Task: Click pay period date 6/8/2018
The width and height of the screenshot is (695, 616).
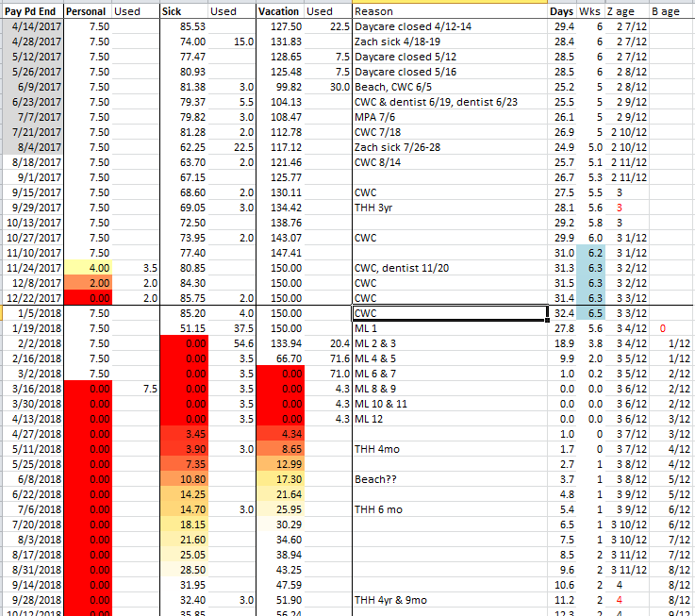Action: coord(32,479)
